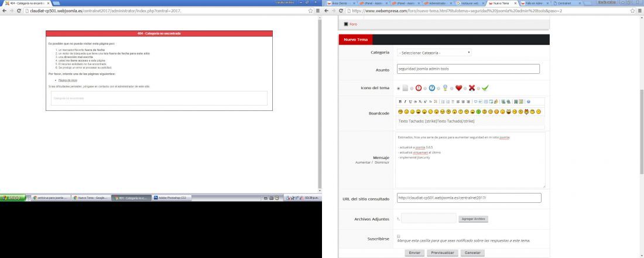Click the Italic button in Boardcode toolbar
Screen dimensions: 644x258
(x=405, y=101)
